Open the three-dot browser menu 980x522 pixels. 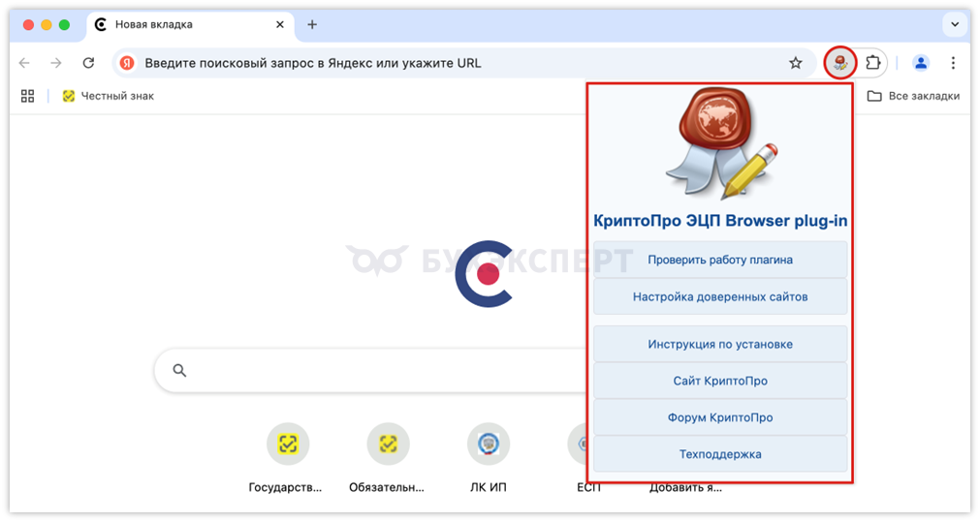pyautogui.click(x=953, y=62)
